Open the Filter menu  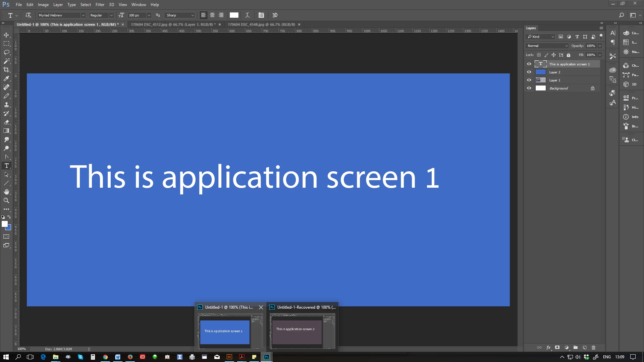pos(100,5)
